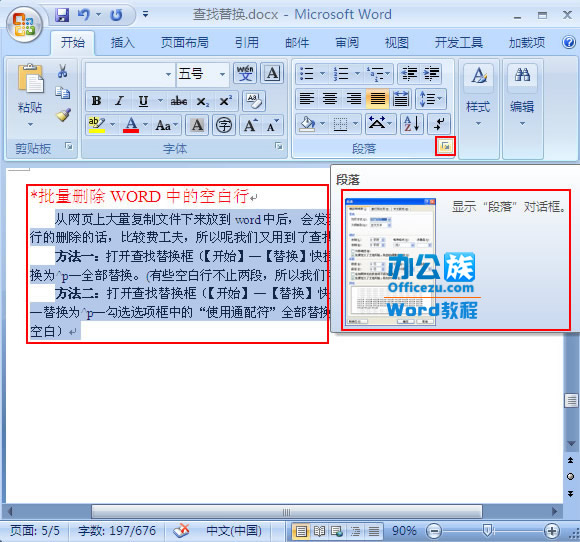Zoom in with the plus button
580x542 pixels.
(552, 531)
